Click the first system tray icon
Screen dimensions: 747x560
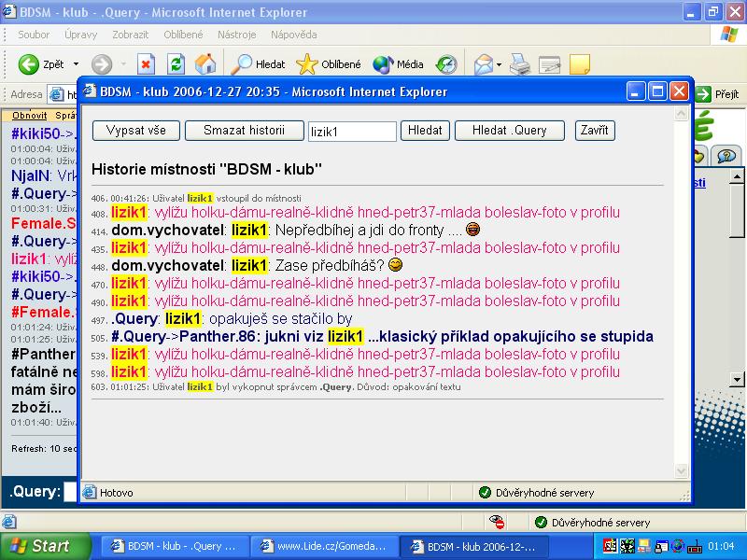tap(610, 546)
